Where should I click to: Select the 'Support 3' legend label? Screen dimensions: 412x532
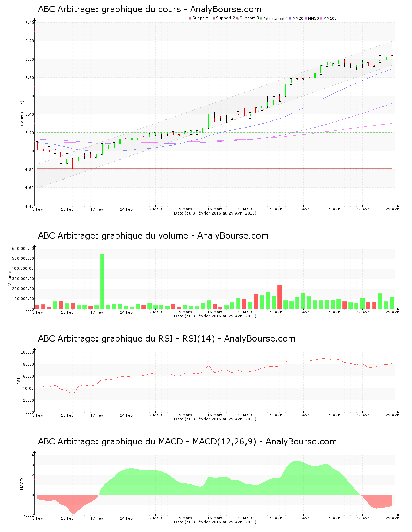coord(249,18)
